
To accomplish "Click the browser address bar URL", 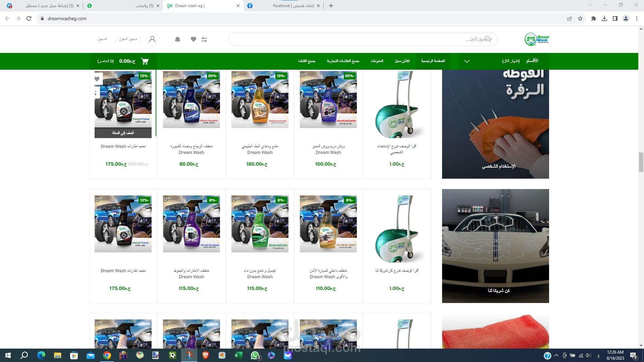I will point(67,18).
